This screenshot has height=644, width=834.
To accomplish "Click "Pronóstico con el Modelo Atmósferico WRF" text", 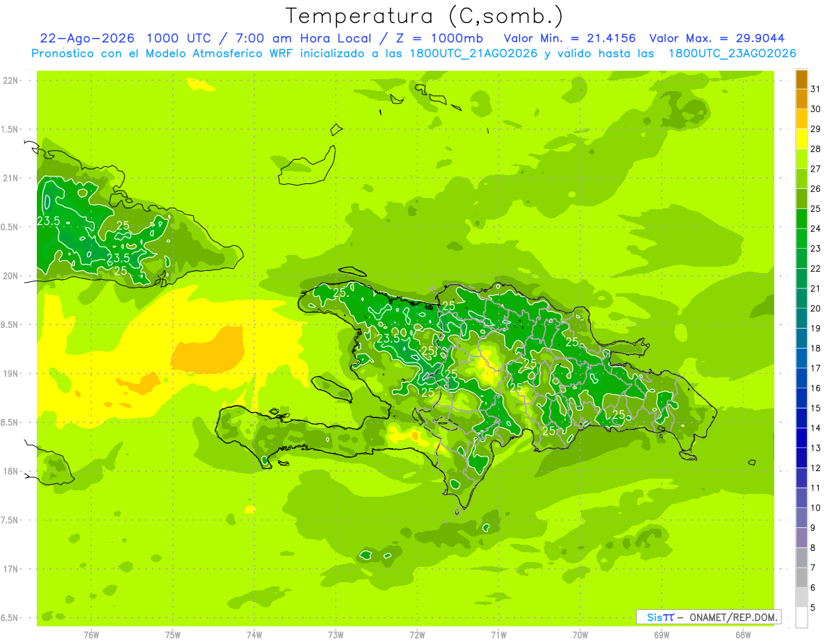I will 164,53.
